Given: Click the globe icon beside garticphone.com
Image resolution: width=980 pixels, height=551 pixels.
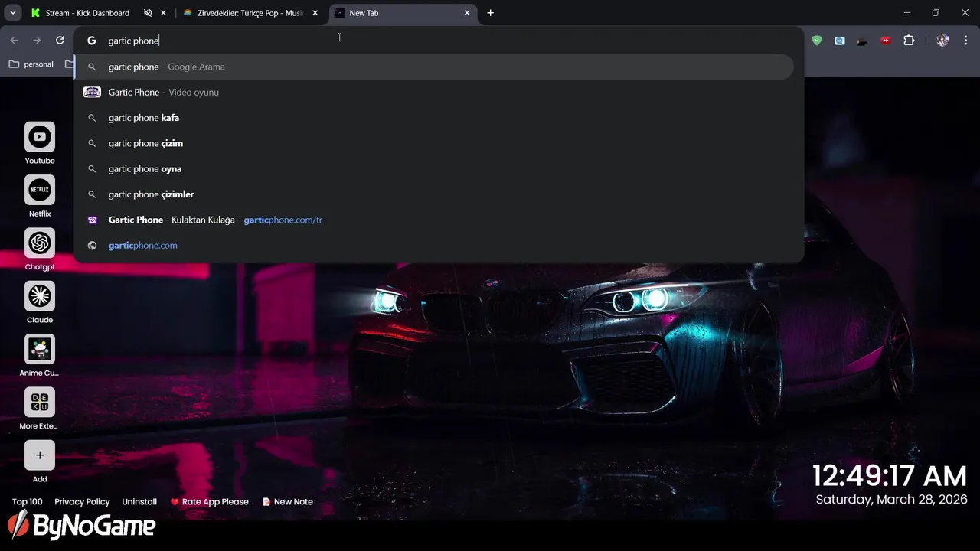Looking at the screenshot, I should (92, 246).
